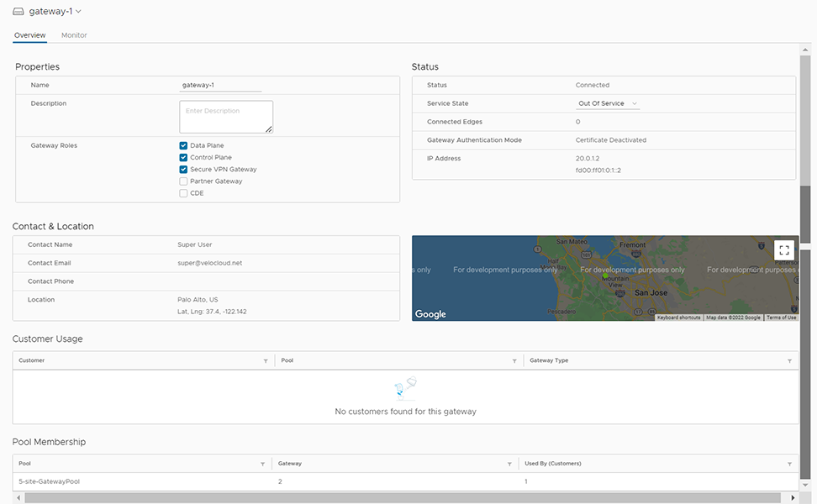The height and width of the screenshot is (504, 817).
Task: Enable the CDE gateway role checkbox
Action: (x=183, y=192)
